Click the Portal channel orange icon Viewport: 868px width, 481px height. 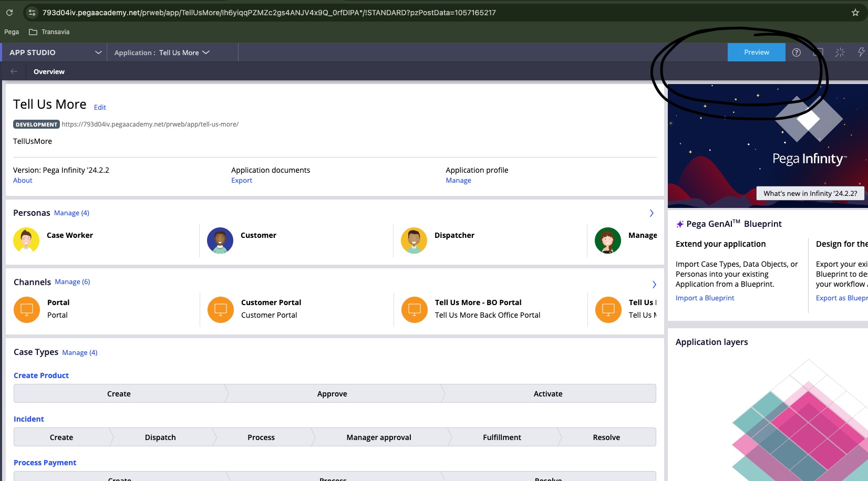click(x=27, y=310)
